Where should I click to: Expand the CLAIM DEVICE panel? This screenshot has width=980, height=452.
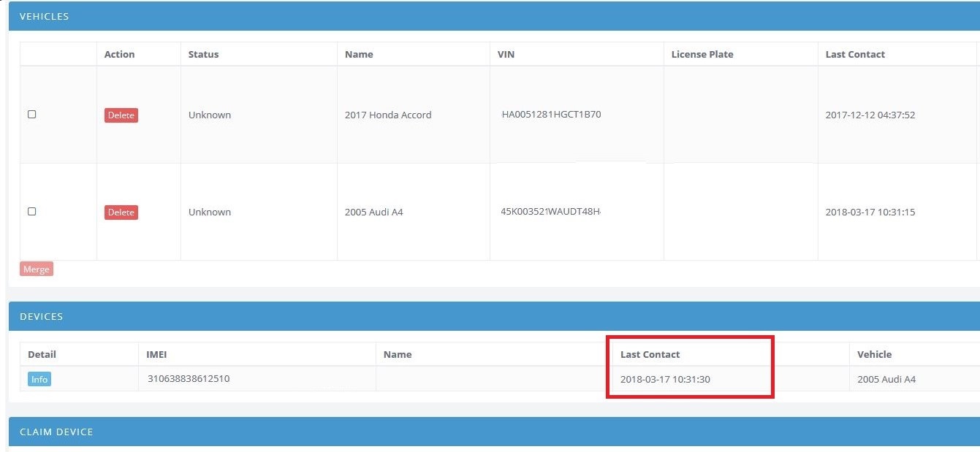tap(56, 432)
